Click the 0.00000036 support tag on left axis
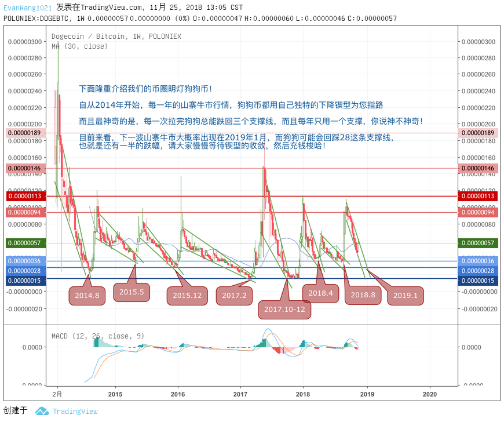 coord(26,261)
